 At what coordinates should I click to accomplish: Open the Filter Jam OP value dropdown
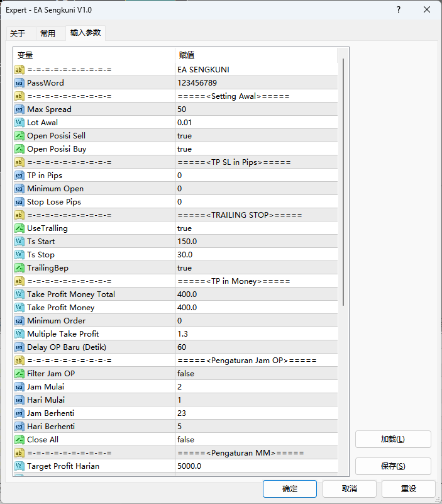[x=256, y=374]
